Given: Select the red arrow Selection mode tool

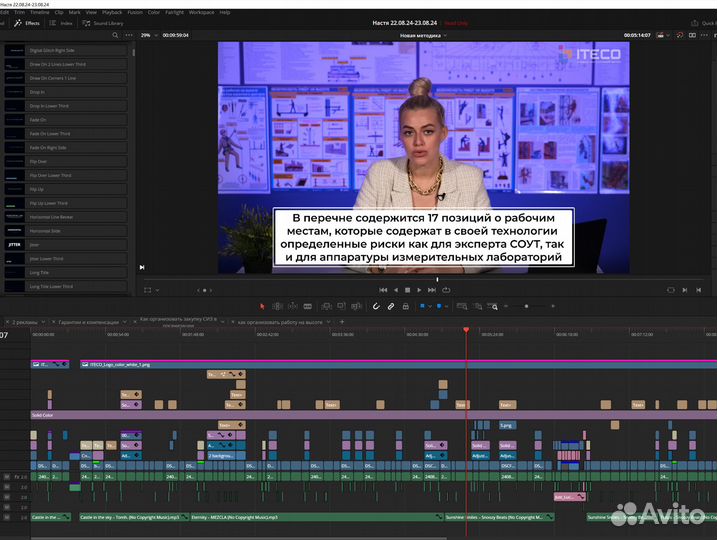Looking at the screenshot, I should point(263,306).
